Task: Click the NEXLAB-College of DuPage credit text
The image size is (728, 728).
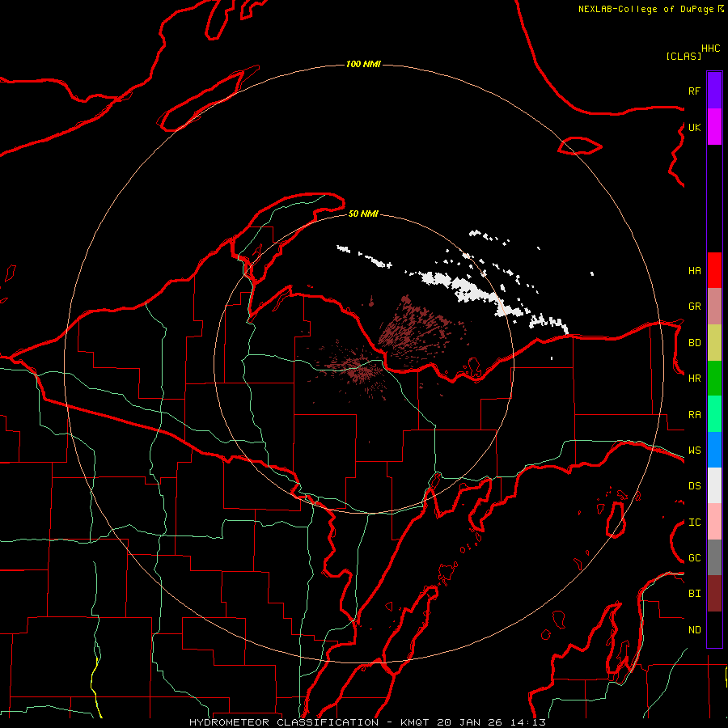Action: pyautogui.click(x=646, y=9)
